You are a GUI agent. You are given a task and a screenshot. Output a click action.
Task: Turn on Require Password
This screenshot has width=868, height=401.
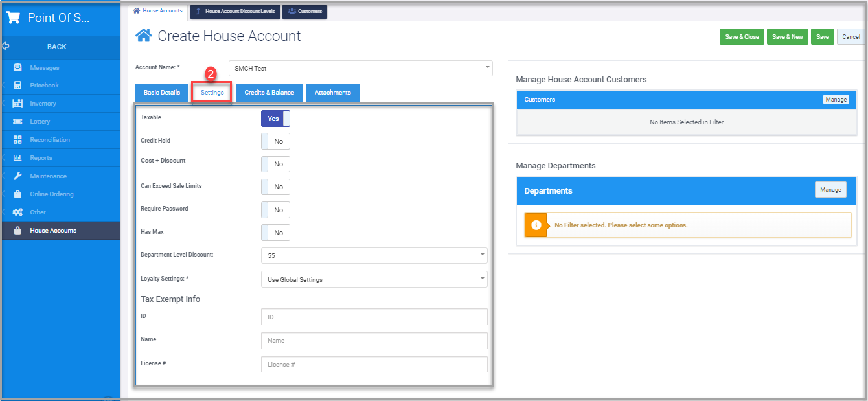tap(275, 209)
